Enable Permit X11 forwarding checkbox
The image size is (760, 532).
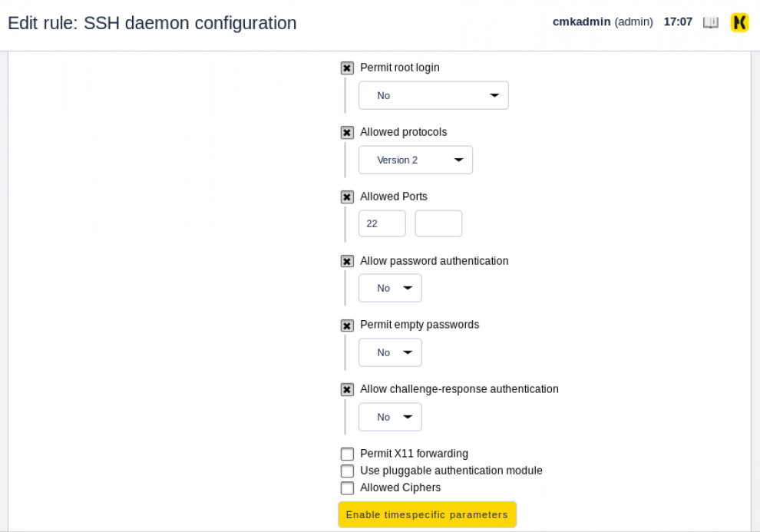[347, 454]
